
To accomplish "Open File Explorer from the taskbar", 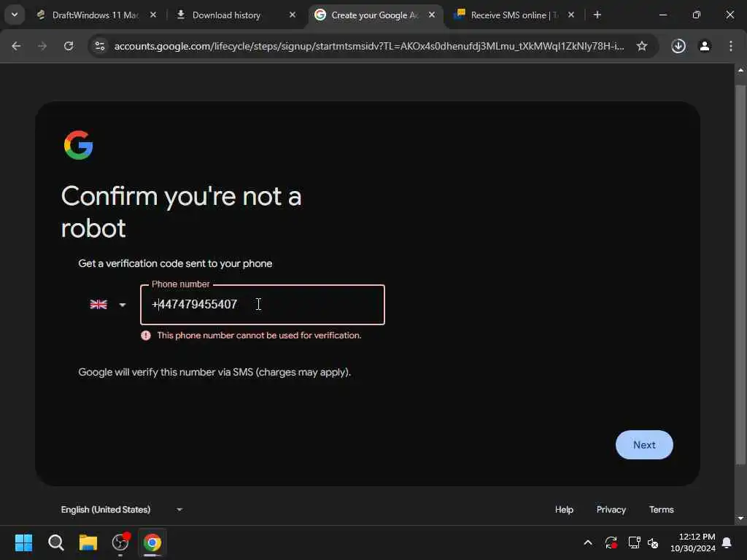I will click(88, 542).
